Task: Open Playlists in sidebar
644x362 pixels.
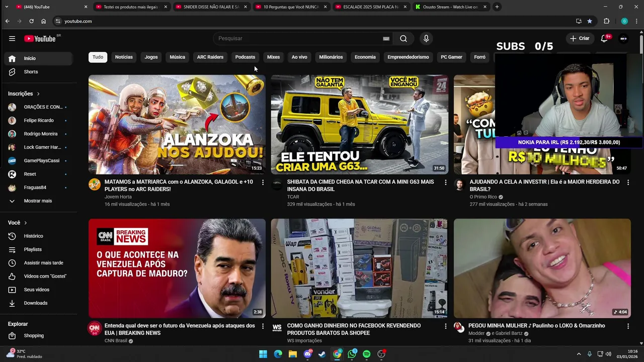Action: 39,249
